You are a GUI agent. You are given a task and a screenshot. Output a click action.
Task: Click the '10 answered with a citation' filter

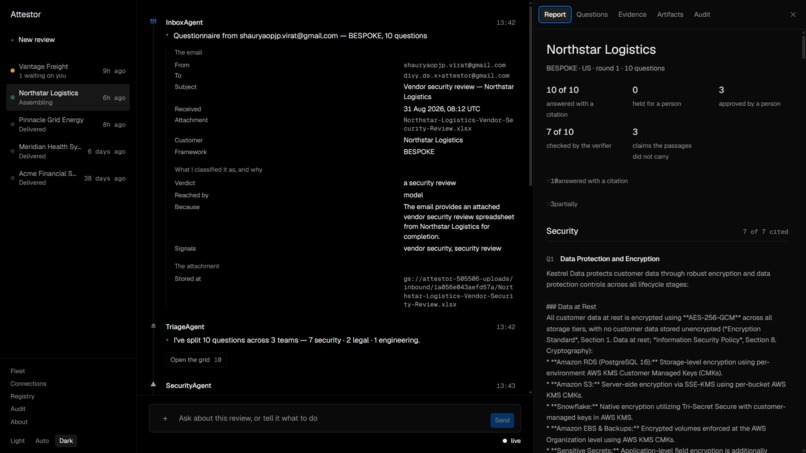pos(587,181)
